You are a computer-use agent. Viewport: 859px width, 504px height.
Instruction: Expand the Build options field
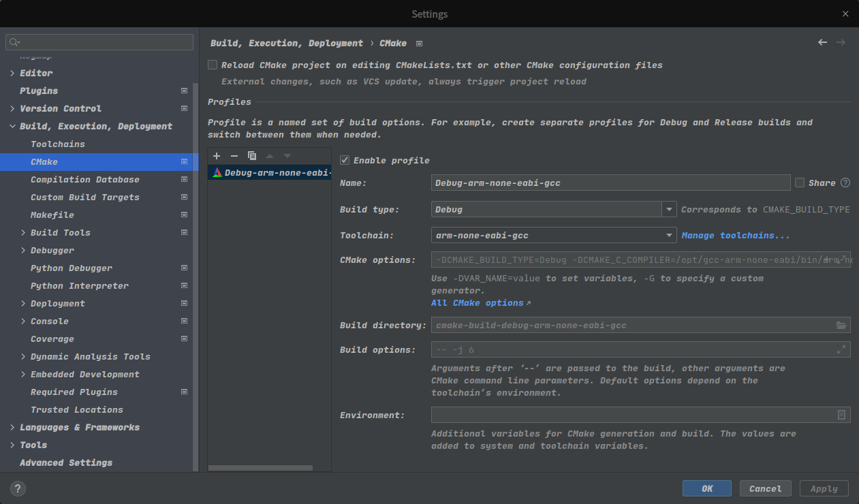[841, 350]
